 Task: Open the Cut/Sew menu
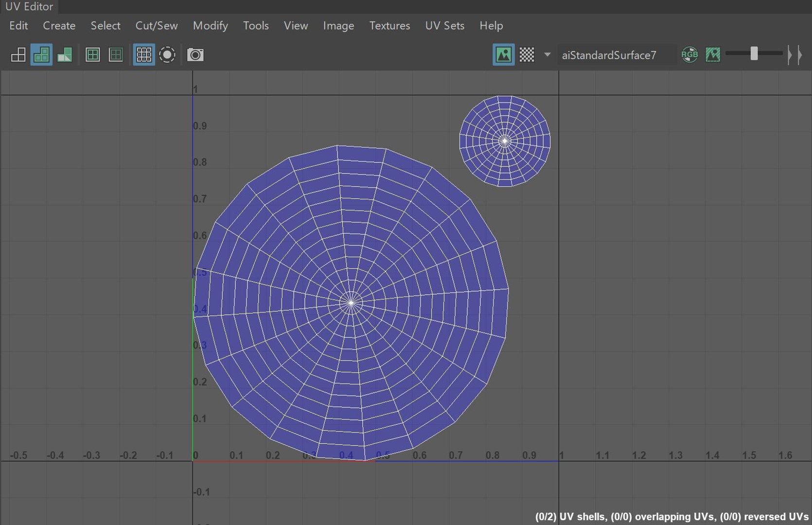[x=156, y=26]
